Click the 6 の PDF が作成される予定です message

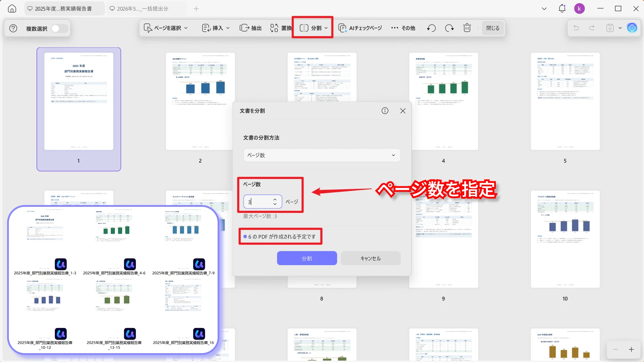280,237
